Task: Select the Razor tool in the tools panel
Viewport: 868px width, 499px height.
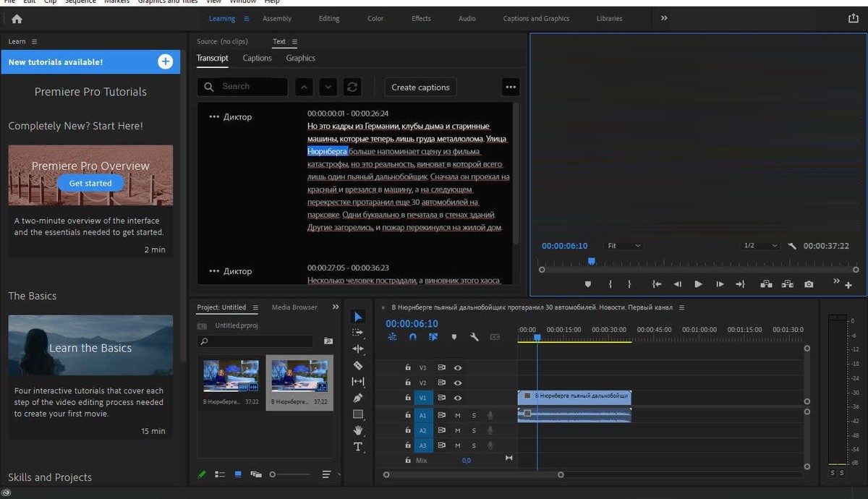Action: coord(357,365)
